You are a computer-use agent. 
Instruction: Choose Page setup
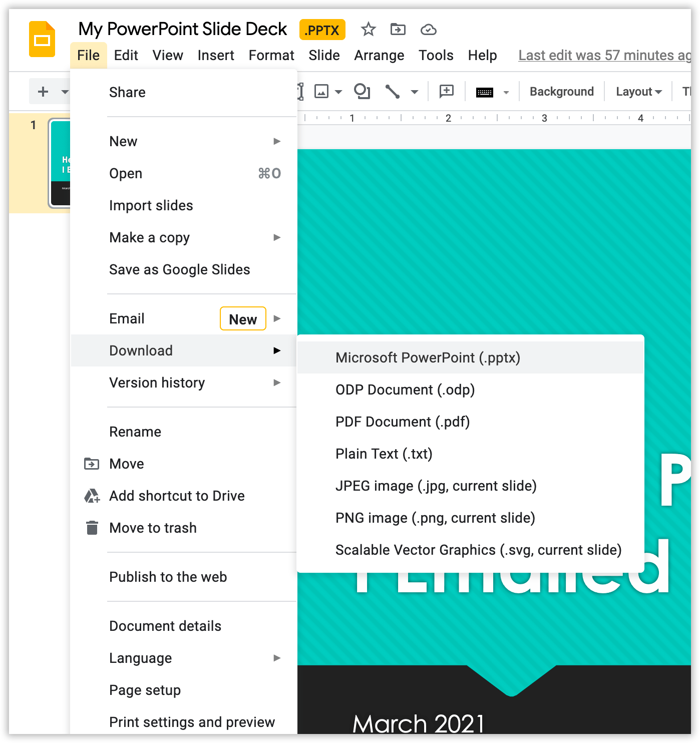pyautogui.click(x=184, y=690)
